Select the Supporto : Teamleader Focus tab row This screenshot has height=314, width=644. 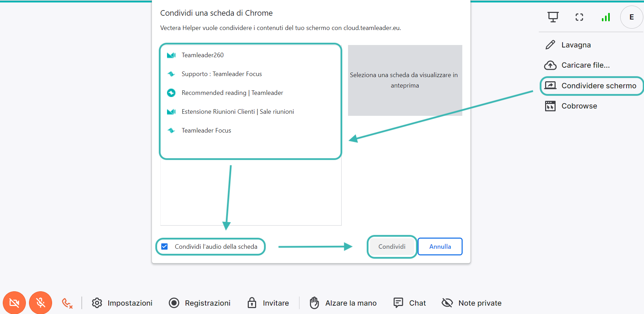pyautogui.click(x=251, y=74)
